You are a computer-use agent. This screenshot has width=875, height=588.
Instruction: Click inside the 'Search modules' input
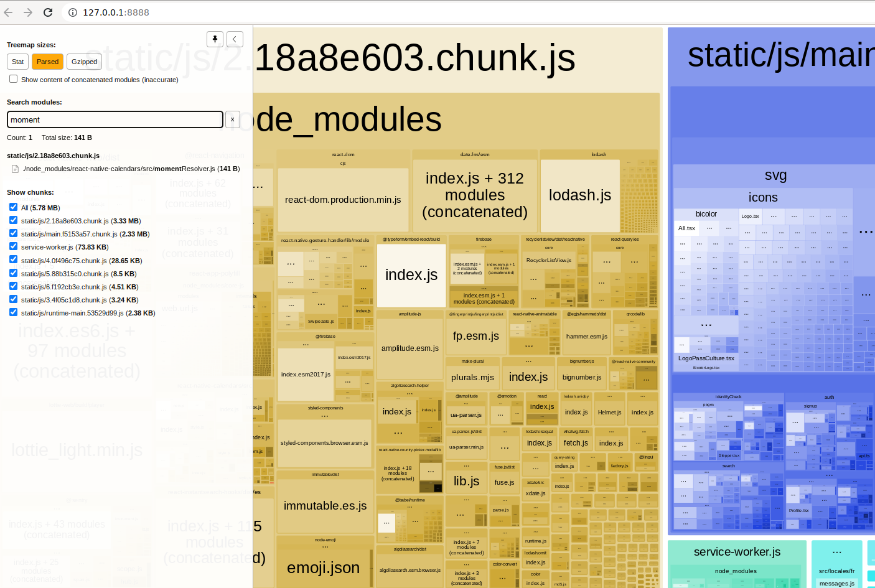pyautogui.click(x=115, y=119)
